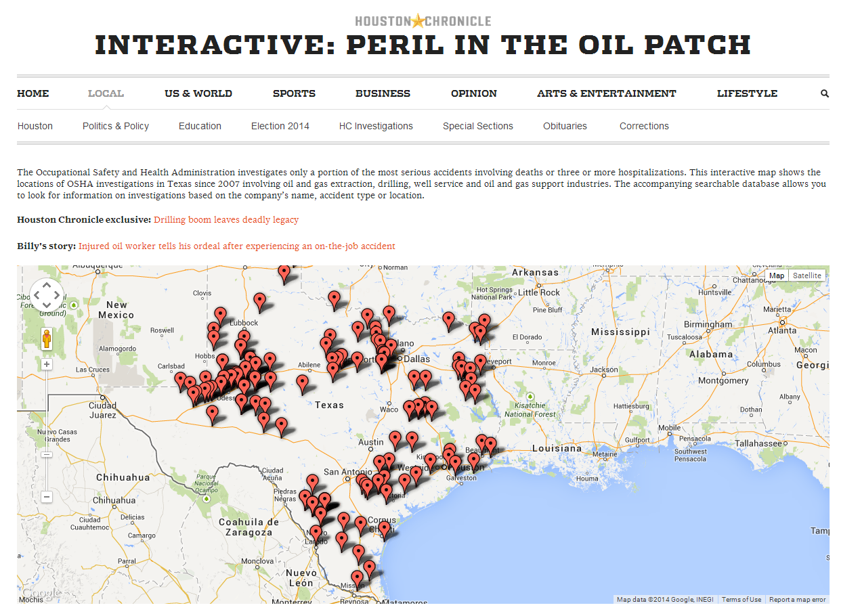The width and height of the screenshot is (860, 616).
Task: Click the page title 'Interactive: Peril in the Oil Patch'
Action: [423, 45]
